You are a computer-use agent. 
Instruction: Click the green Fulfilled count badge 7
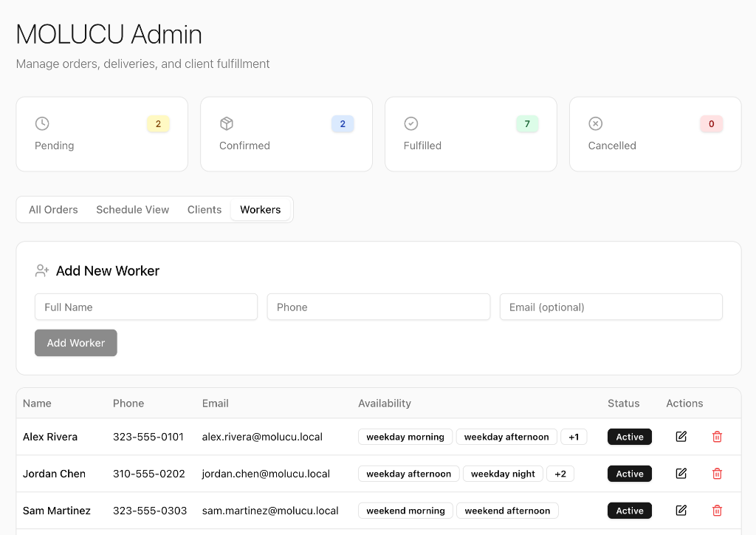[527, 124]
